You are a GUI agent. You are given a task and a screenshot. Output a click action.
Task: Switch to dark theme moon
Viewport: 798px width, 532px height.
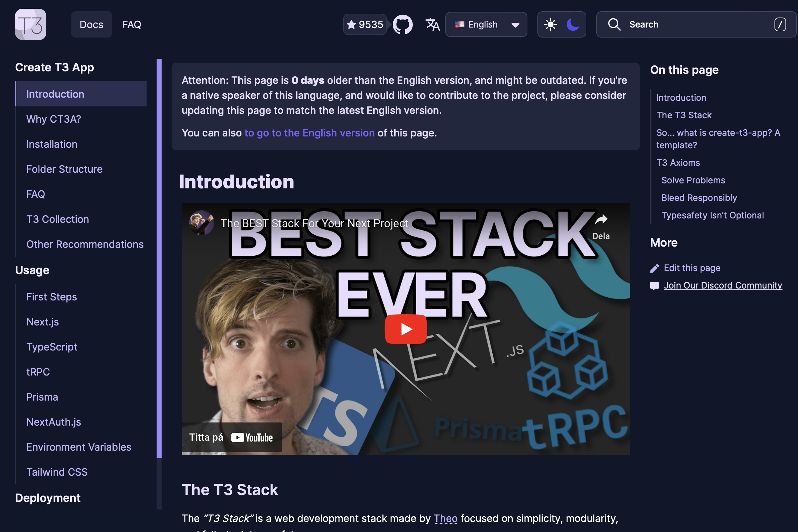tap(573, 24)
